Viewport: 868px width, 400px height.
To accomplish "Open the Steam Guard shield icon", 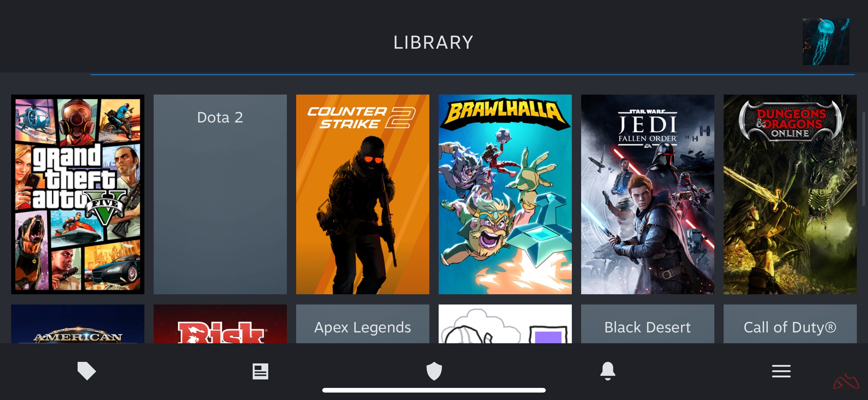I will [434, 371].
